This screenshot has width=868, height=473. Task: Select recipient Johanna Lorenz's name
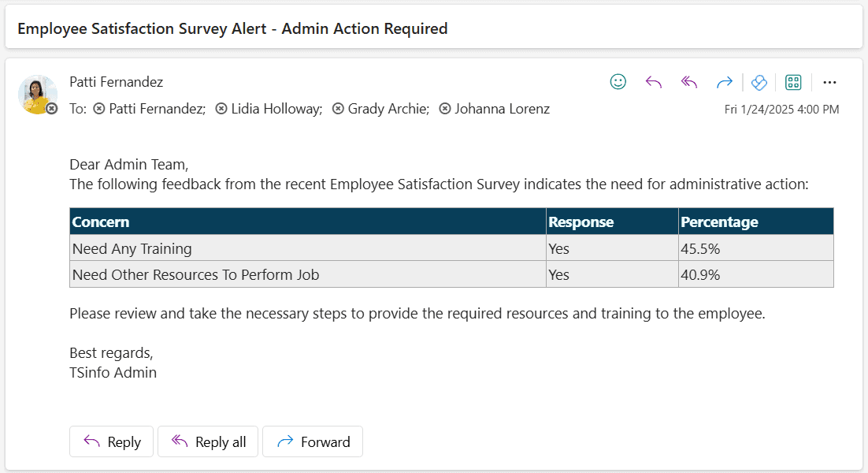point(503,109)
